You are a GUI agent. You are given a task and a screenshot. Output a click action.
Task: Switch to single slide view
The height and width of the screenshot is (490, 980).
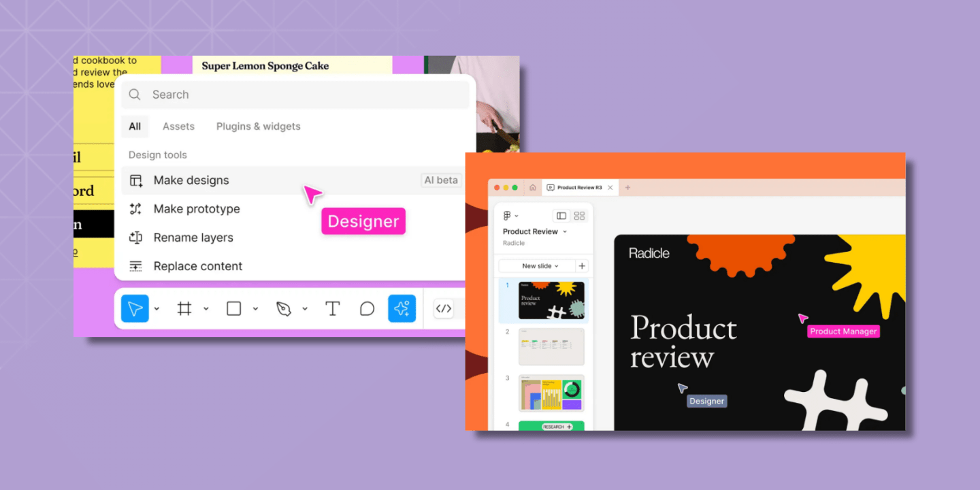(x=561, y=216)
